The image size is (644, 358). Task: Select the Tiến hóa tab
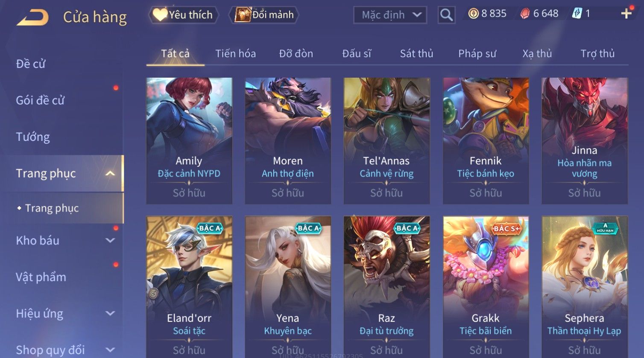pyautogui.click(x=235, y=53)
